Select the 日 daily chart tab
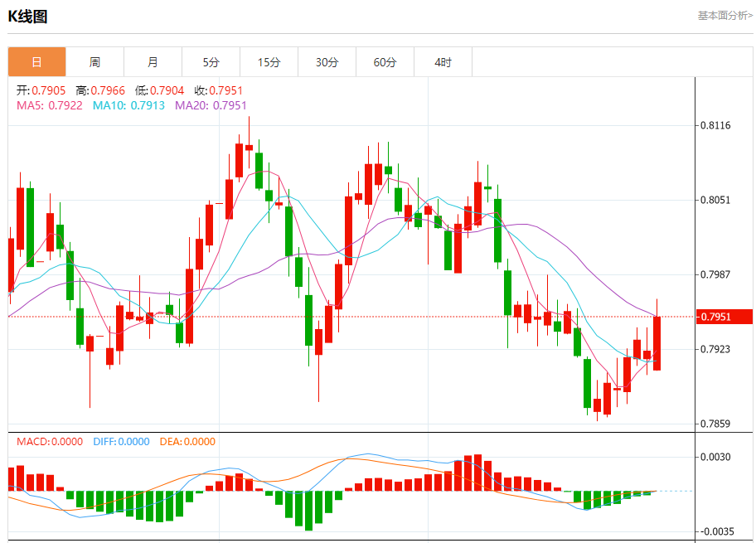 pyautogui.click(x=36, y=62)
